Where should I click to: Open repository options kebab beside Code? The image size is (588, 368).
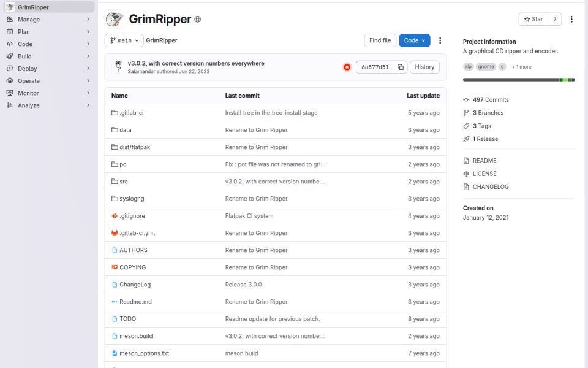[x=440, y=40]
